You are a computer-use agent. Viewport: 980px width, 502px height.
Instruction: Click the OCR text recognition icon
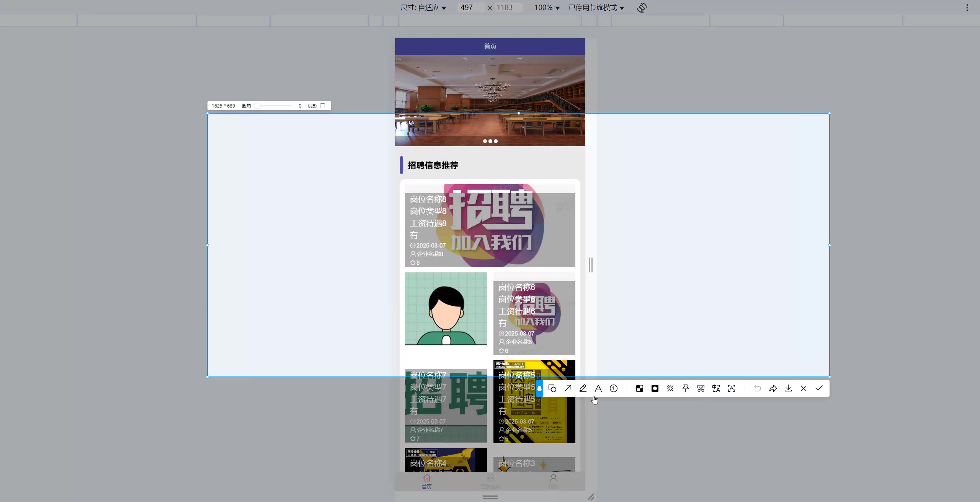click(x=732, y=388)
